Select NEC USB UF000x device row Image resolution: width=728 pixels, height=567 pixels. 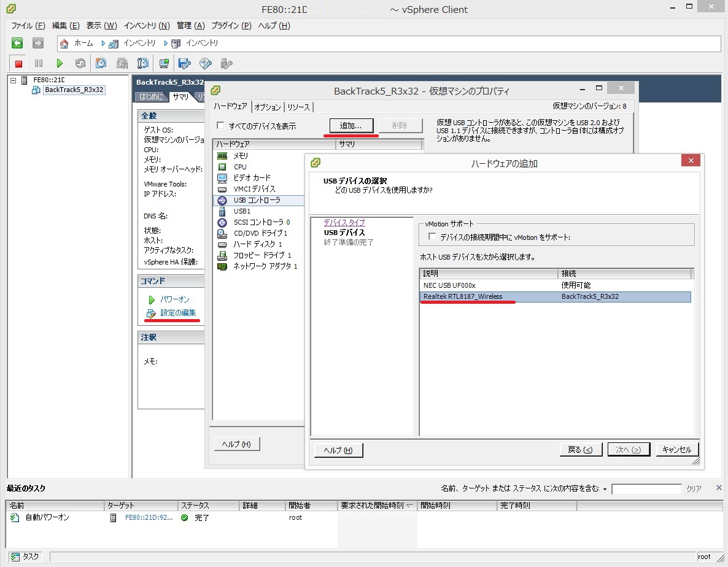point(556,285)
